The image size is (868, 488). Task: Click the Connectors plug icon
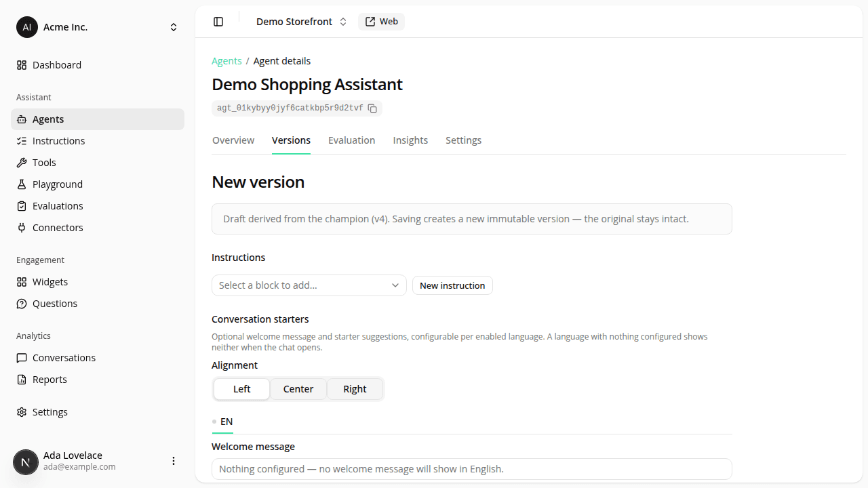point(22,228)
